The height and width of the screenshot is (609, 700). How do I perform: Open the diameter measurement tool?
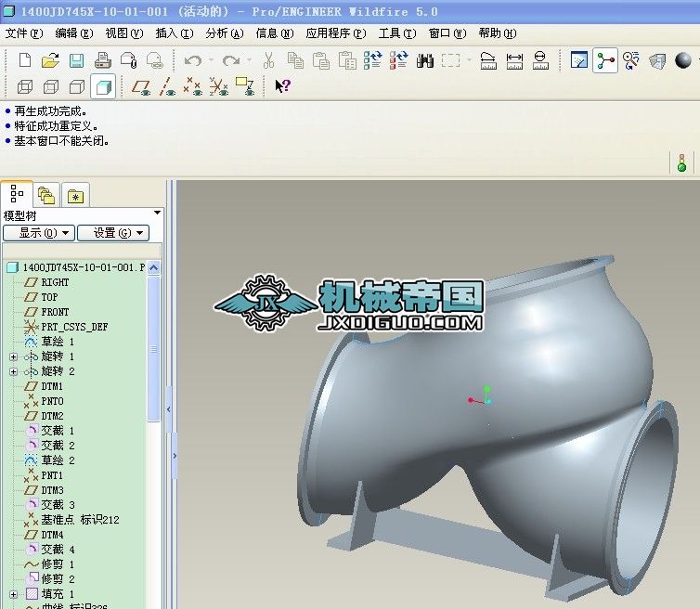tap(540, 59)
